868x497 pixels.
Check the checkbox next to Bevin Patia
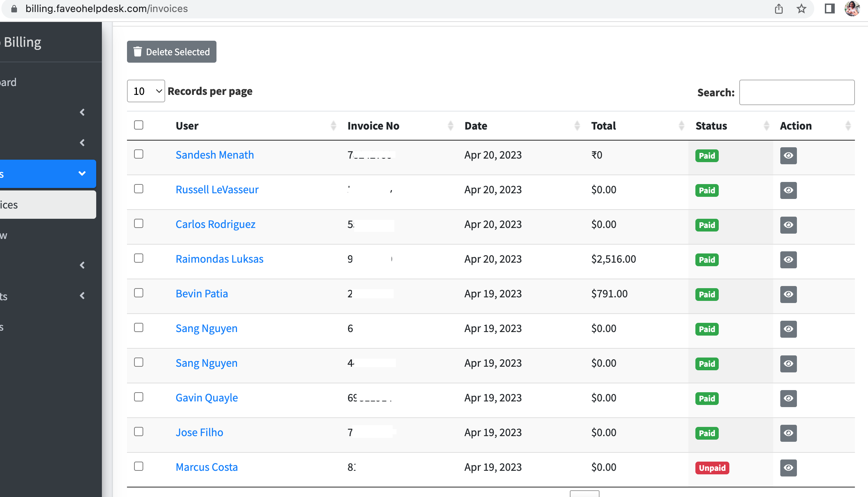point(138,293)
